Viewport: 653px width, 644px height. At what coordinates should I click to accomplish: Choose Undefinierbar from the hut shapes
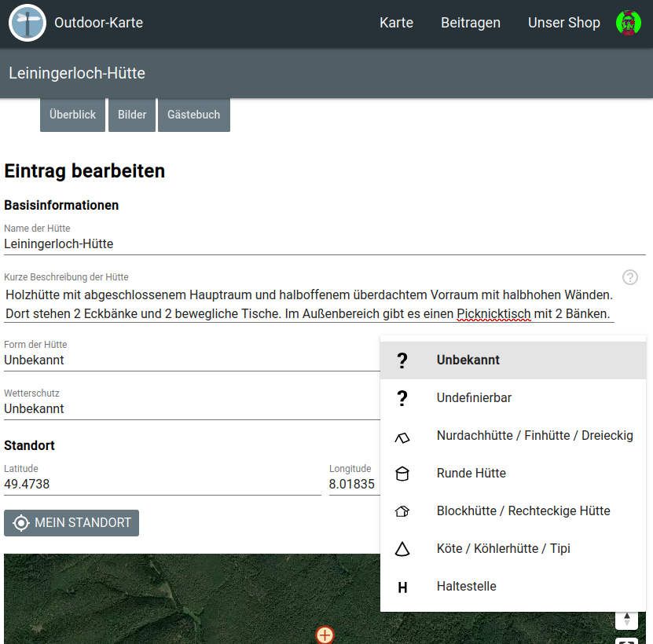(x=474, y=398)
